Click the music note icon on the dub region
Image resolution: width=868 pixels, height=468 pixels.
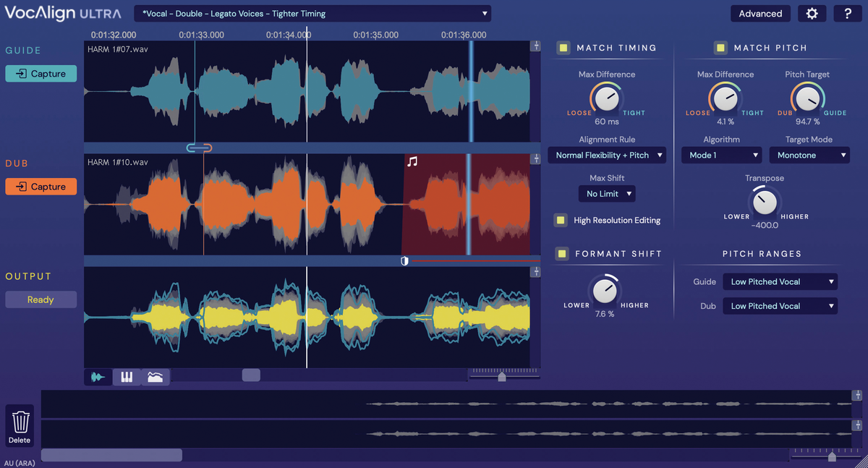tap(413, 163)
